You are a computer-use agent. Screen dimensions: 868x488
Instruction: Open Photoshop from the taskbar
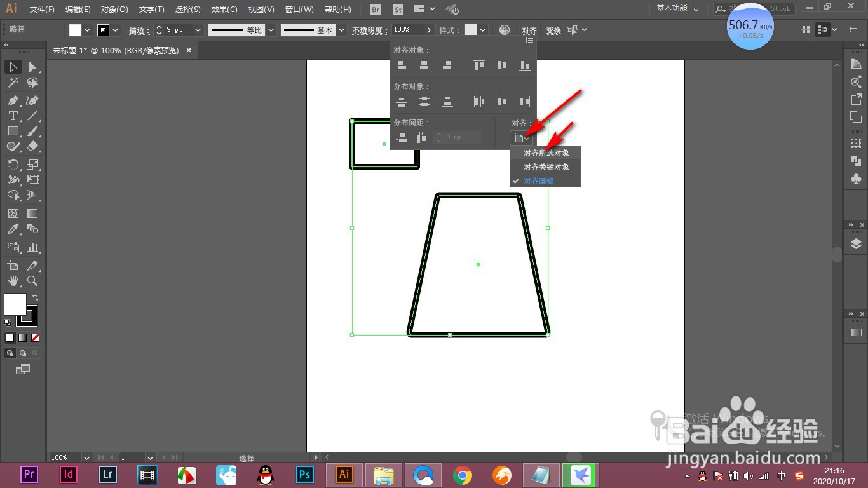[x=305, y=474]
